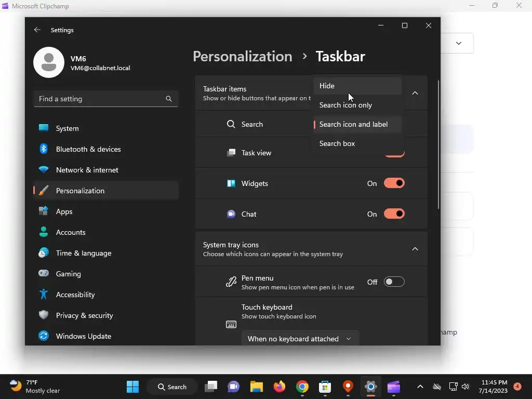This screenshot has width=532, height=399.
Task: Click the System monitor icon in the sidebar
Action: 44,128
